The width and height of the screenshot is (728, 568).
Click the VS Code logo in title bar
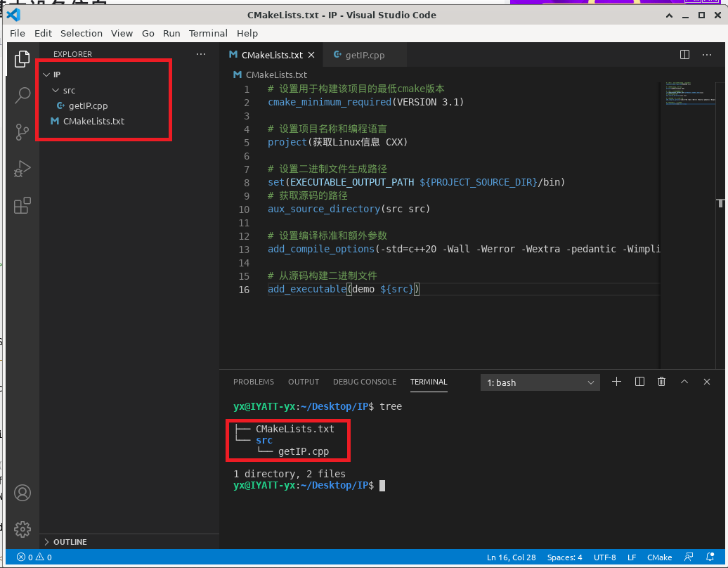pos(13,15)
